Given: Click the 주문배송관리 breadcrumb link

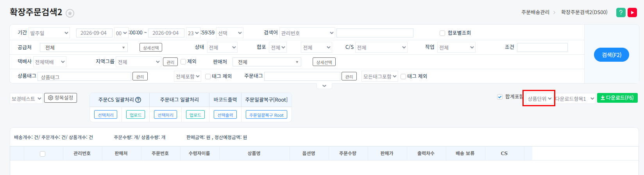Looking at the screenshot, I should tap(535, 12).
